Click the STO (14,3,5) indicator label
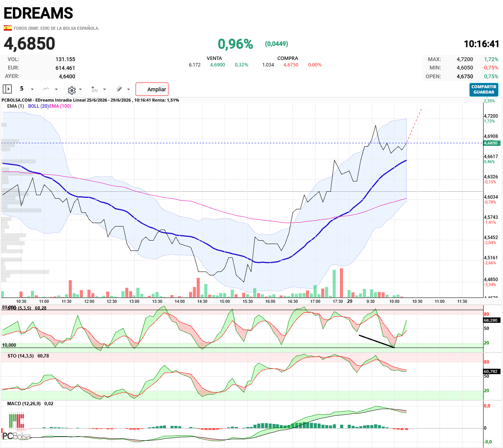503x448 pixels. [21, 356]
